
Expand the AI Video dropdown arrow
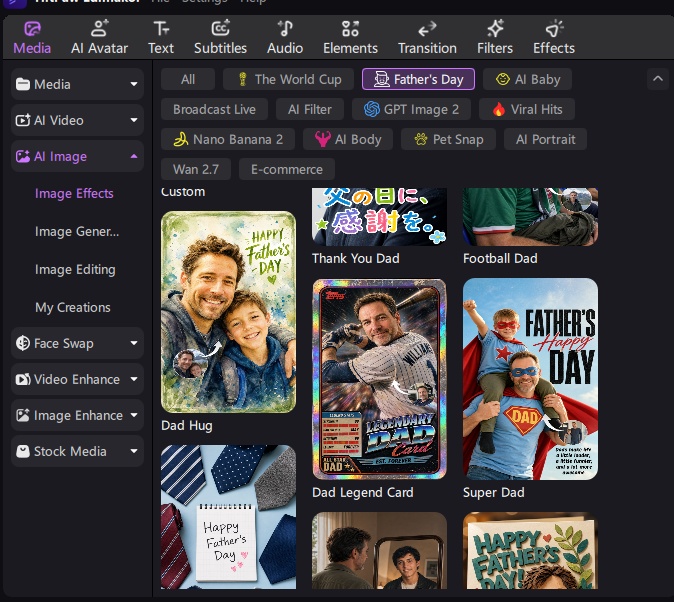pyautogui.click(x=134, y=120)
